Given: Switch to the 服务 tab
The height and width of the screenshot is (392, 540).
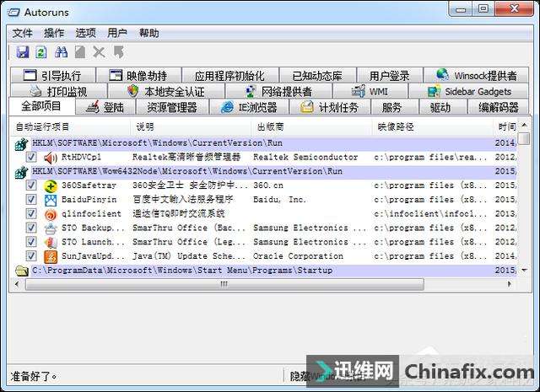Looking at the screenshot, I should click(x=394, y=107).
